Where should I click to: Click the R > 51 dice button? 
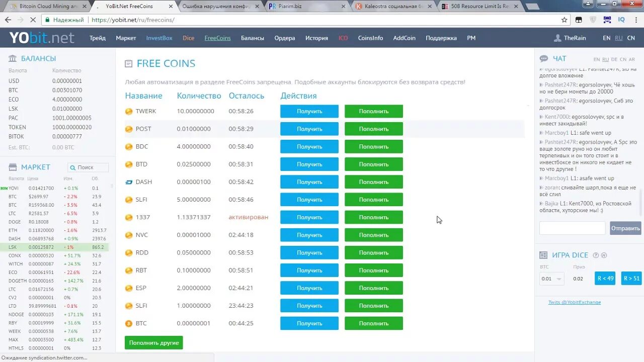point(631,278)
